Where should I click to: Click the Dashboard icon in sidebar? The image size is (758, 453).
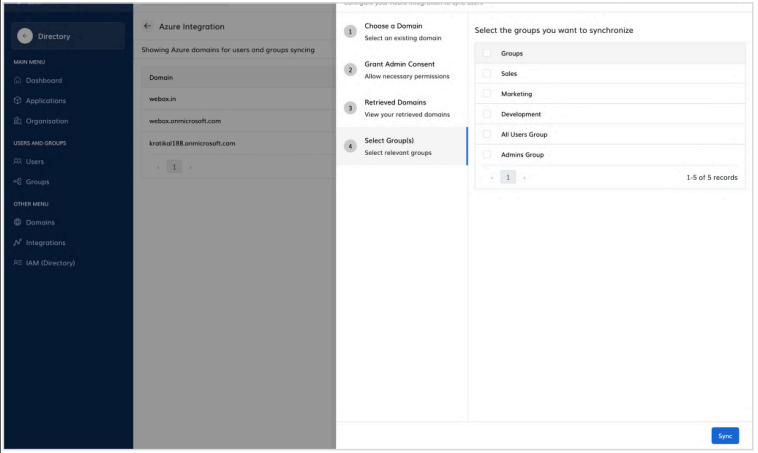point(17,80)
